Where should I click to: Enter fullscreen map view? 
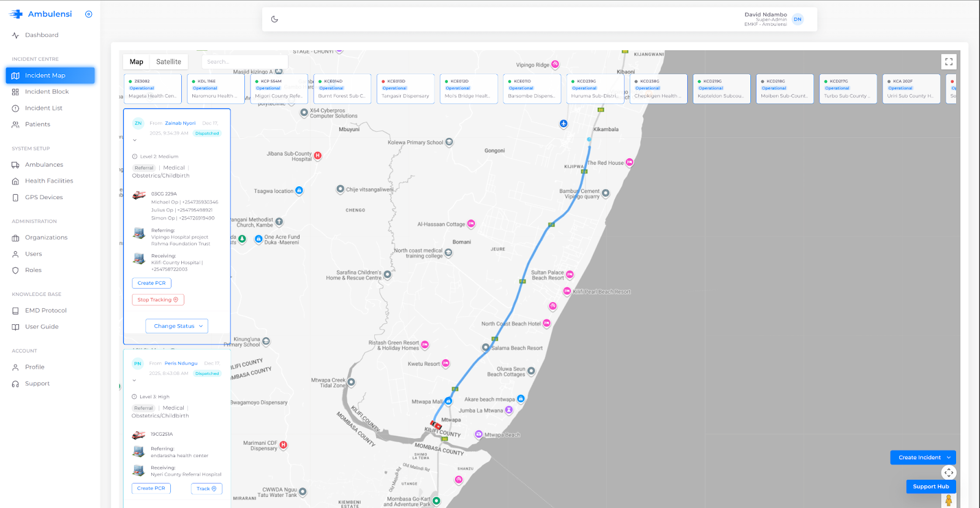(948, 62)
